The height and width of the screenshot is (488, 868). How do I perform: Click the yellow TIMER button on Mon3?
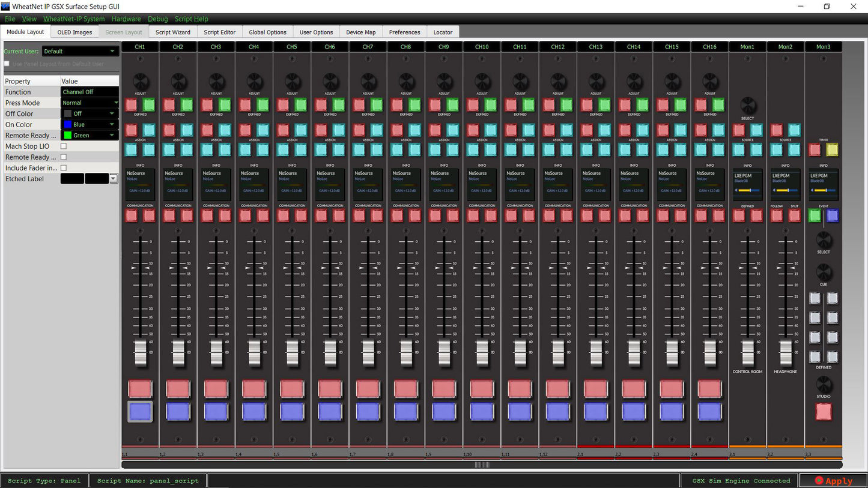click(x=833, y=149)
